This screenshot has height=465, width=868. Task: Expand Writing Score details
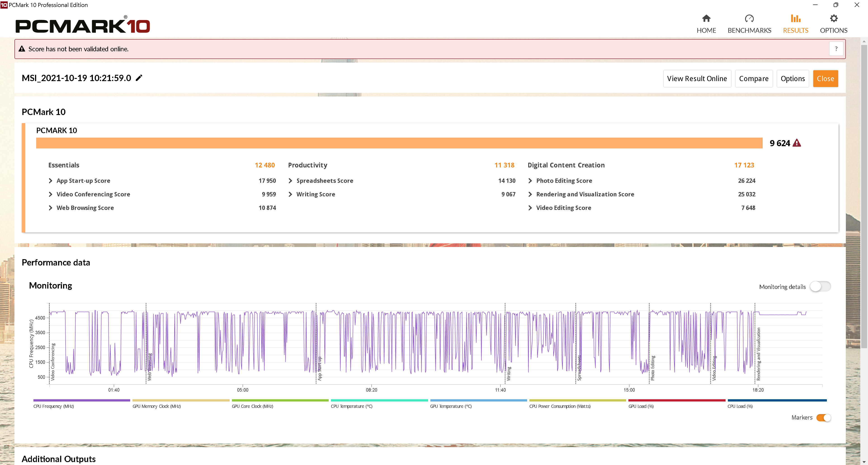(x=290, y=194)
